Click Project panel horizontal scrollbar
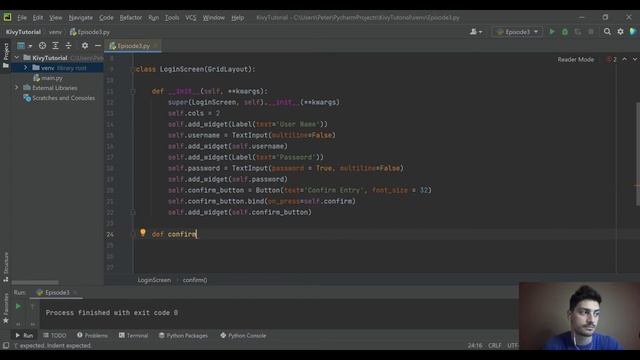Viewport: 640px width, 360px height. click(x=35, y=282)
